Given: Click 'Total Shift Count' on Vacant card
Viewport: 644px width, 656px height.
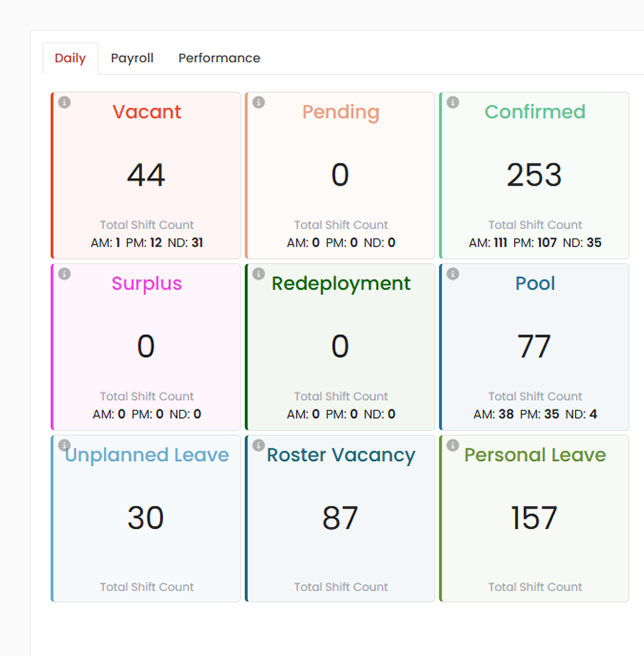Looking at the screenshot, I should point(147,225).
